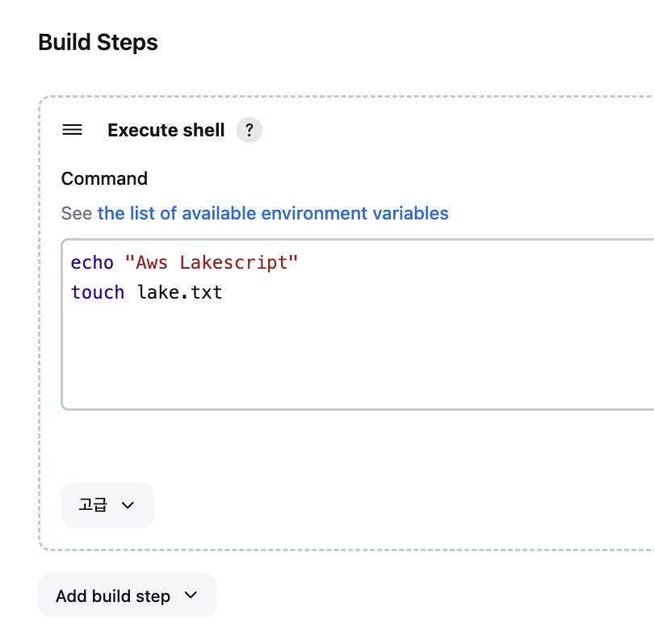The image size is (654, 644).
Task: Open the available environment variables link
Action: pyautogui.click(x=273, y=214)
